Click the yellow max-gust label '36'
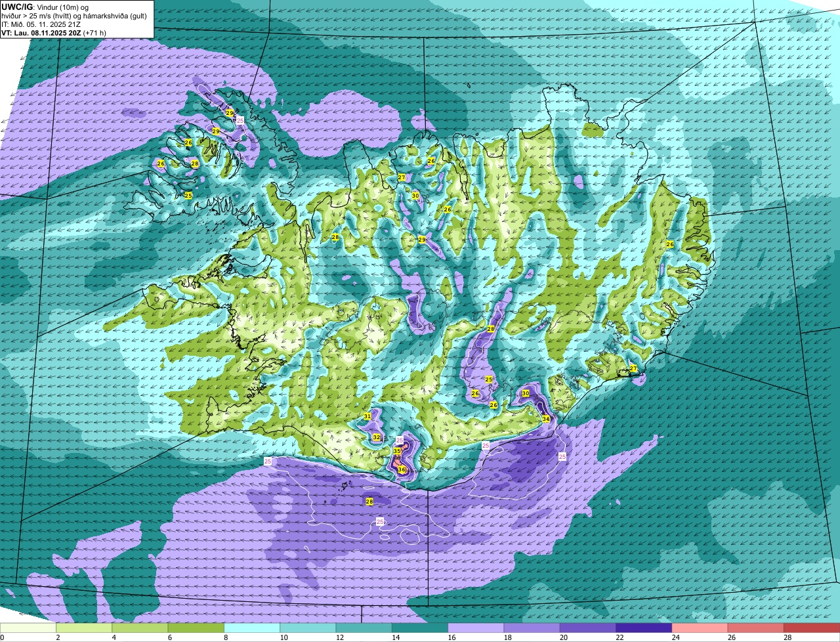This screenshot has width=840, height=642. [402, 470]
